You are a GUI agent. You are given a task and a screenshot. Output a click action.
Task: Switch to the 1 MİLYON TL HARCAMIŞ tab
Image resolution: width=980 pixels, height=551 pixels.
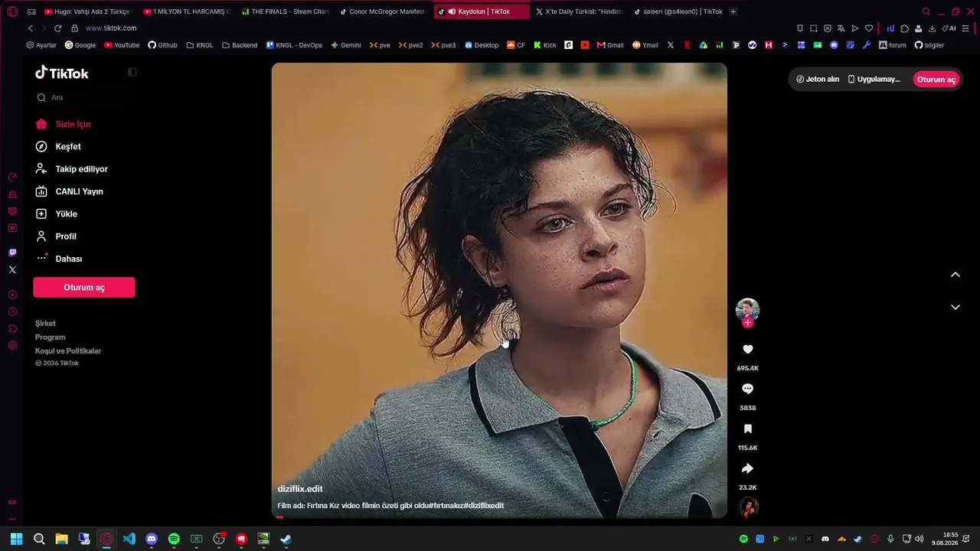point(187,11)
